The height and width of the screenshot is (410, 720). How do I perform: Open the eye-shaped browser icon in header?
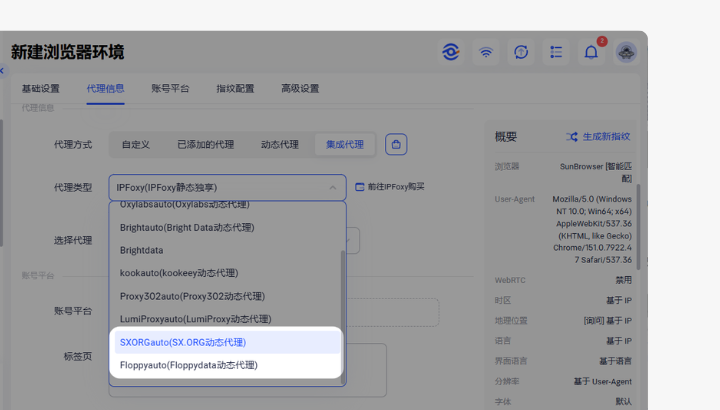pyautogui.click(x=450, y=52)
